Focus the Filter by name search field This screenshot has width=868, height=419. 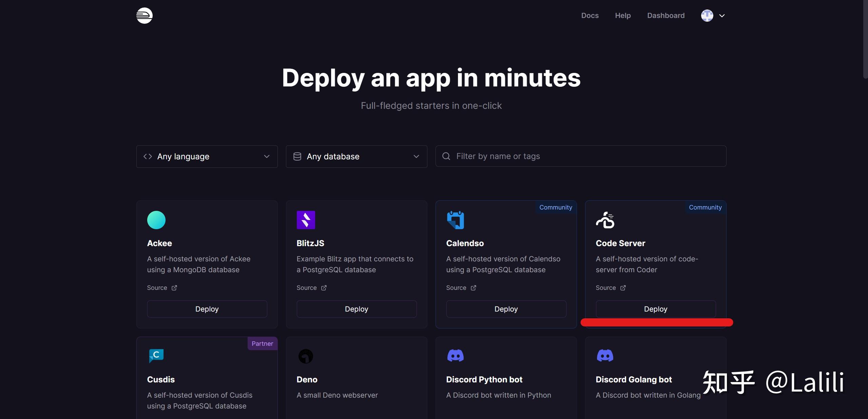pyautogui.click(x=581, y=156)
